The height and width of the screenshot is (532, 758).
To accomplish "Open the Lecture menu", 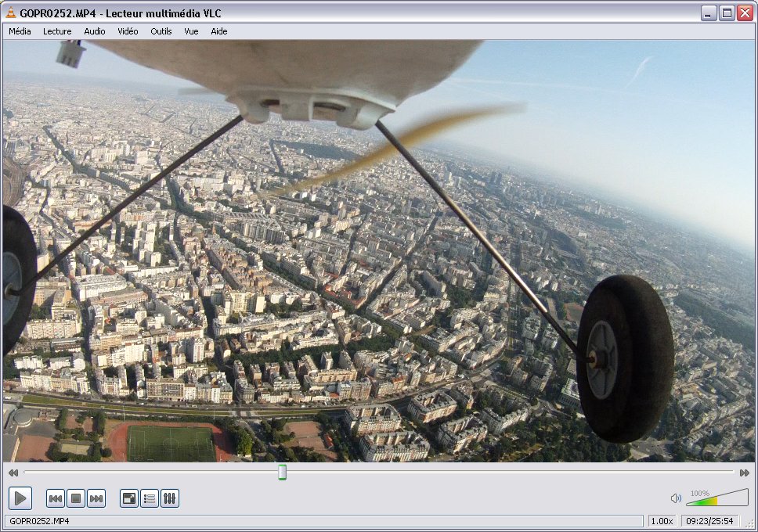I will click(x=57, y=31).
